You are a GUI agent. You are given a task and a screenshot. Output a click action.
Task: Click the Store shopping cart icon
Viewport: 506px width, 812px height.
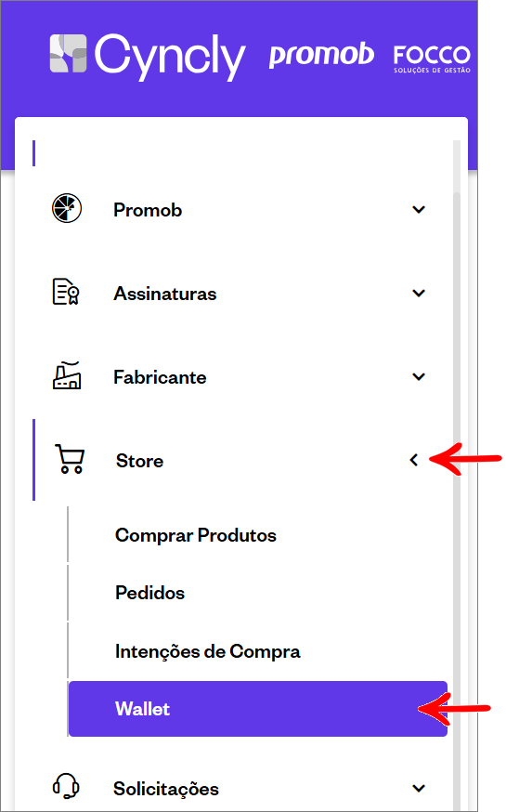pos(70,459)
